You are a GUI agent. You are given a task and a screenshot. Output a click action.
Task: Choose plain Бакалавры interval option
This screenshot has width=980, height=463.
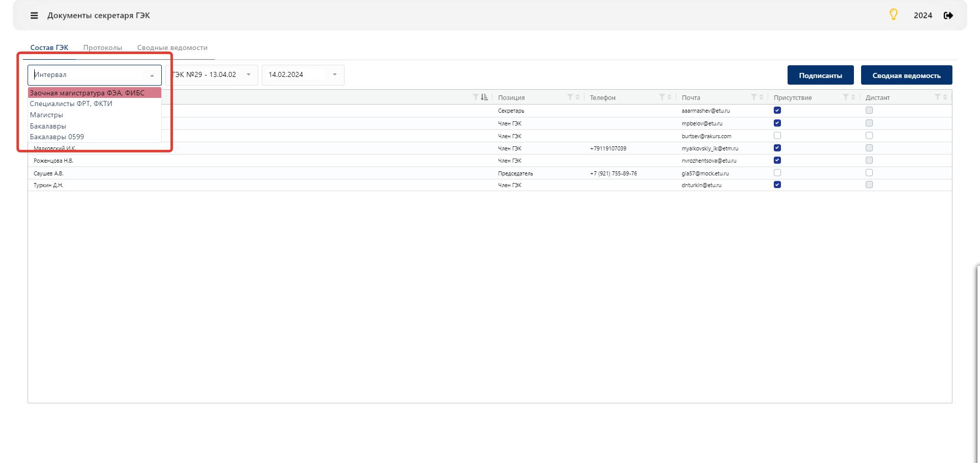94,126
